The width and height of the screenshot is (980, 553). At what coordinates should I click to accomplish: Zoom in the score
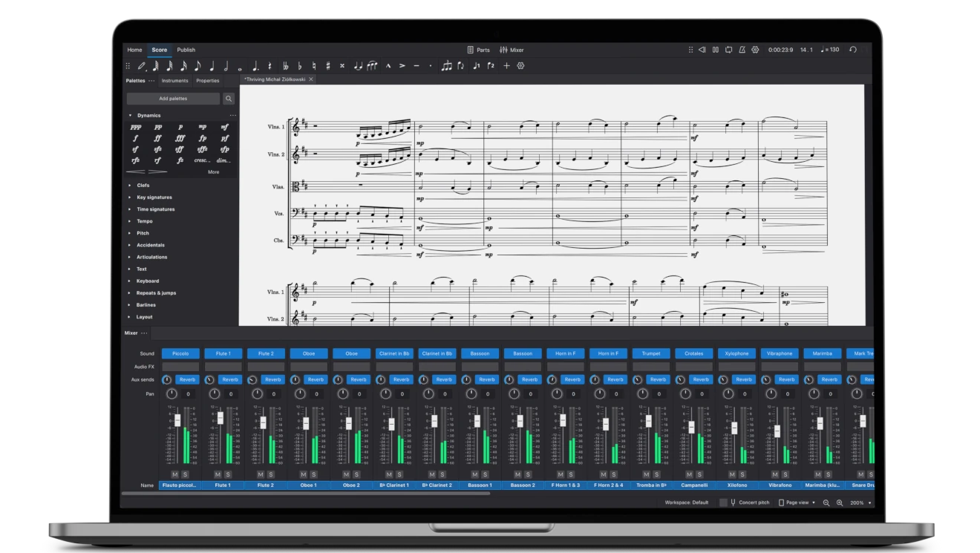(x=840, y=503)
